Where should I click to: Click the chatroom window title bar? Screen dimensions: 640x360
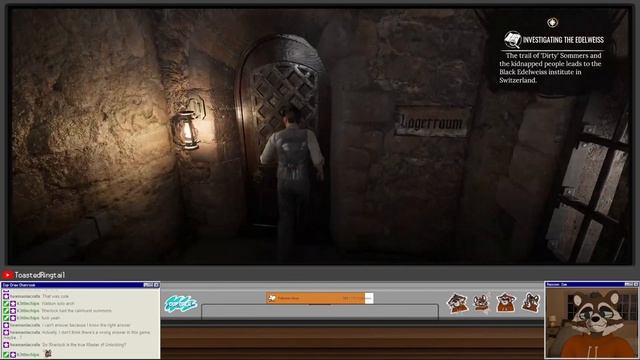click(80, 285)
